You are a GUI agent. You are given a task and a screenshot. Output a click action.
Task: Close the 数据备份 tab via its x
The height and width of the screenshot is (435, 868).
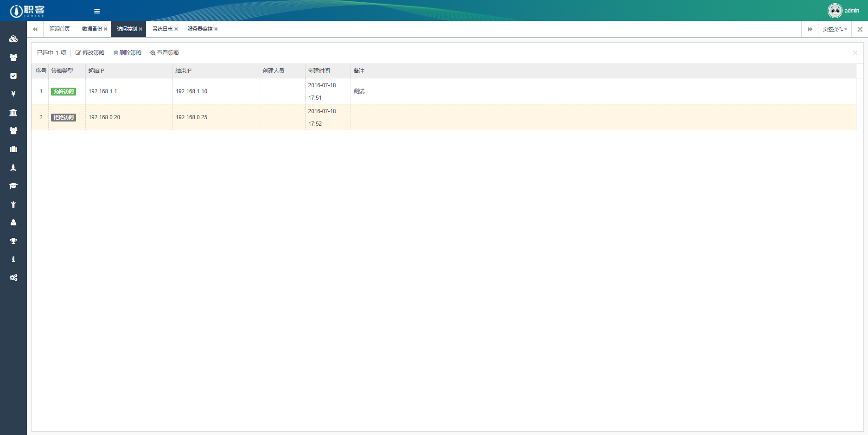tap(106, 29)
